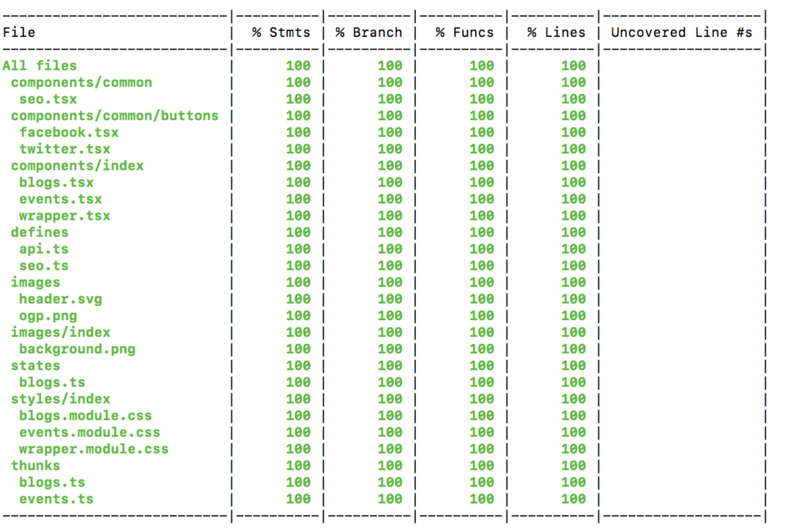The image size is (790, 532).
Task: Select the % Stmts value for wrapper.module.css
Action: pyautogui.click(x=299, y=449)
